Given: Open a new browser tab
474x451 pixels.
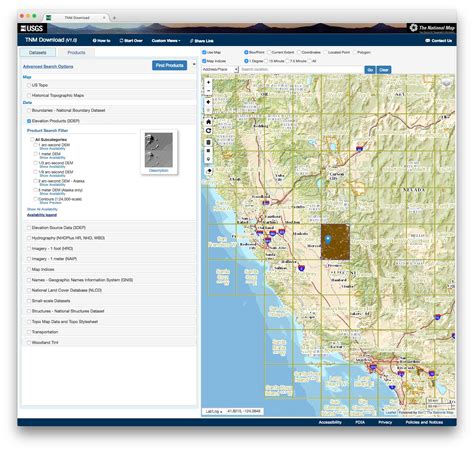Looking at the screenshot, I should coord(114,18).
